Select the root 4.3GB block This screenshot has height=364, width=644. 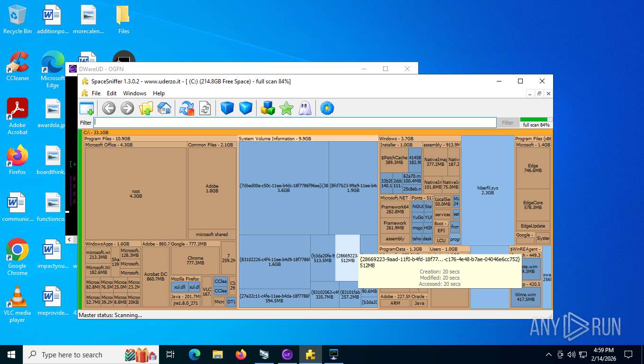pos(136,193)
